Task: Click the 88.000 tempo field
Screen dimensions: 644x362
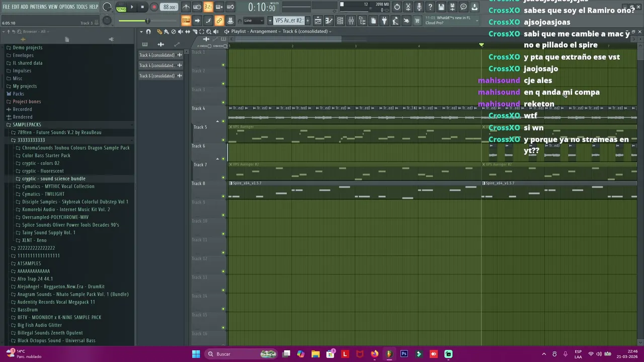Action: [170, 7]
